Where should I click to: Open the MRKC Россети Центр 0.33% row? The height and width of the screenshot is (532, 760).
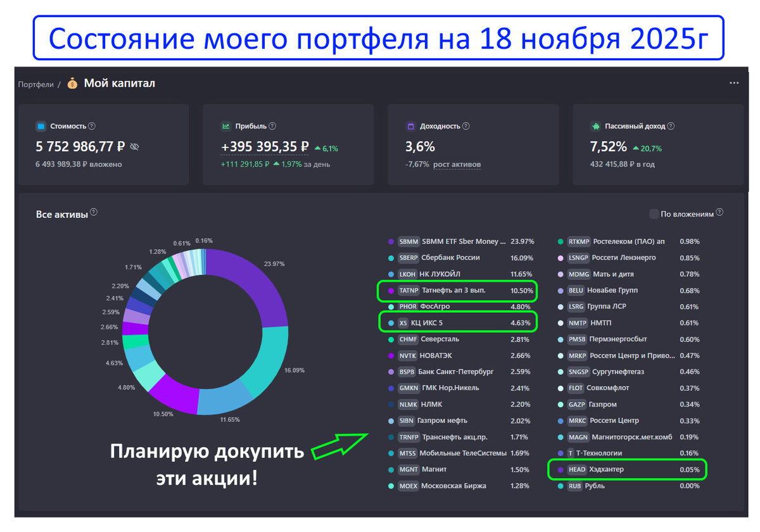tap(630, 421)
